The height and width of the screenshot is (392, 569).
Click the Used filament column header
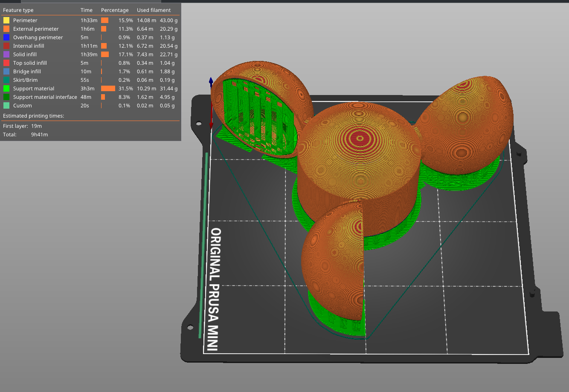(154, 10)
